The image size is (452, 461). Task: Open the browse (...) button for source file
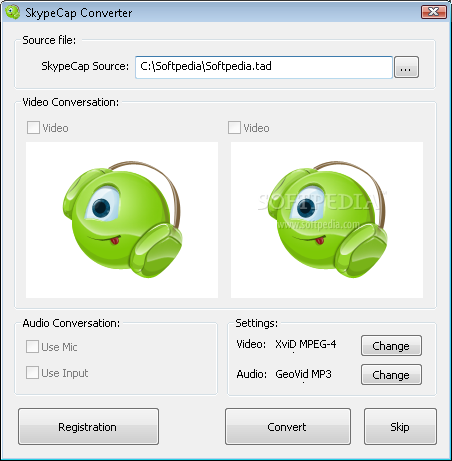coord(406,67)
